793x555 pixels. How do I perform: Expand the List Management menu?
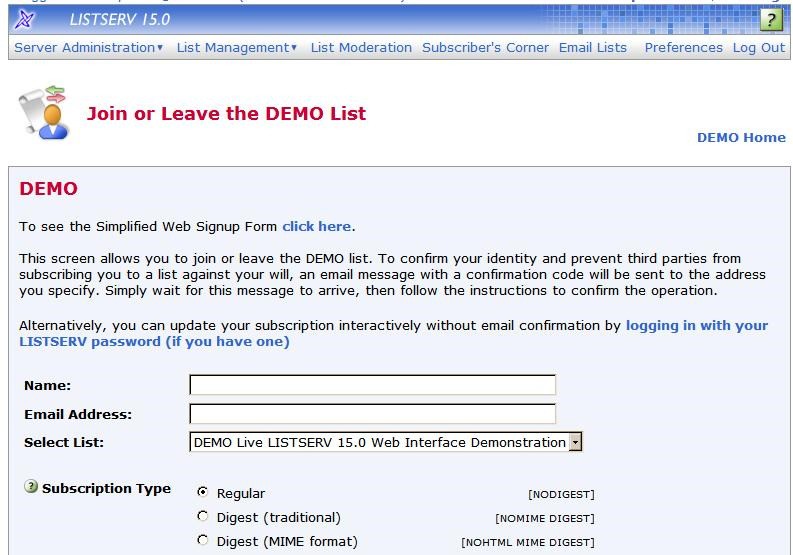pos(236,48)
